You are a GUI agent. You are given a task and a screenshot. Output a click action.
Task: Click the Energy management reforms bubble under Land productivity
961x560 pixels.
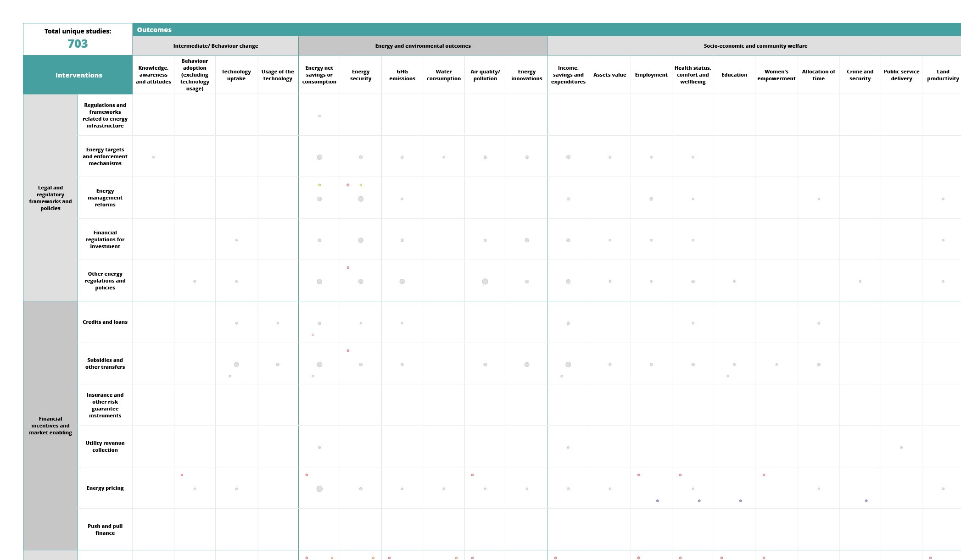[x=943, y=199]
